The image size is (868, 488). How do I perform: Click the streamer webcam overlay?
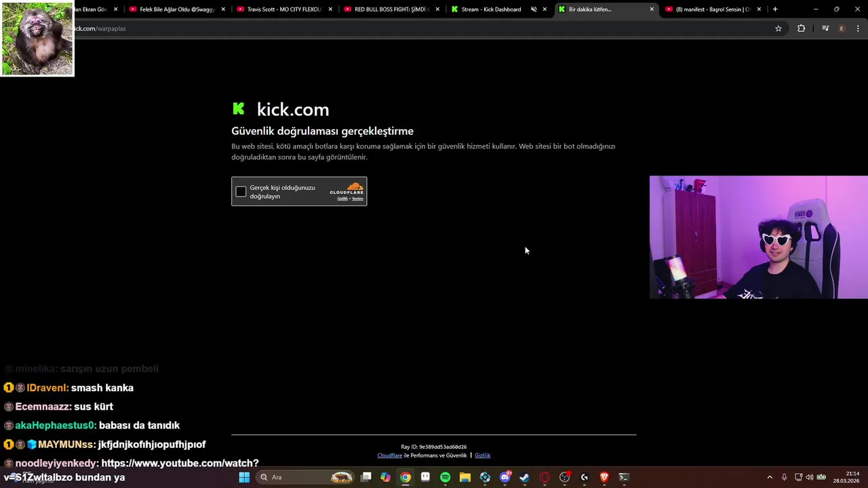759,237
